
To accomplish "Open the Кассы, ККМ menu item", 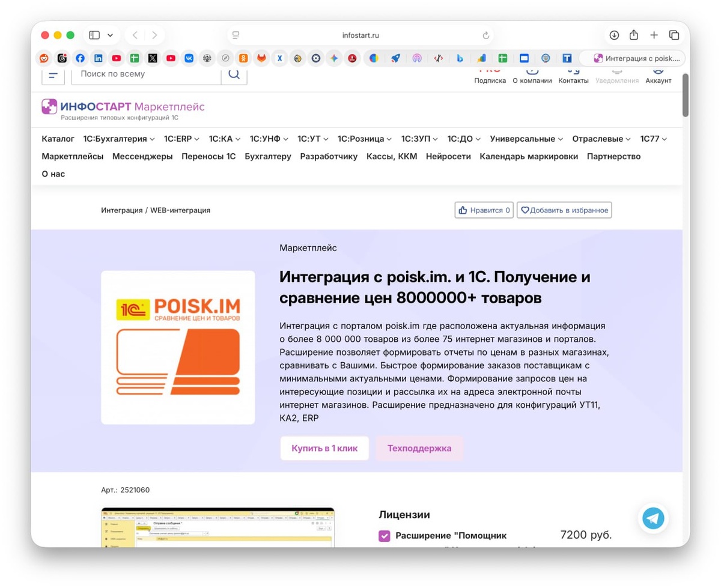I will [x=392, y=156].
